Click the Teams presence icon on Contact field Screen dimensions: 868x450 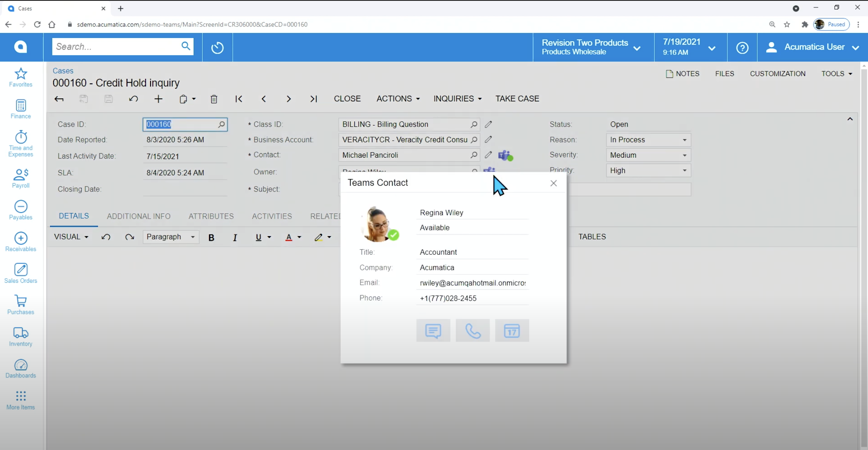coord(505,155)
